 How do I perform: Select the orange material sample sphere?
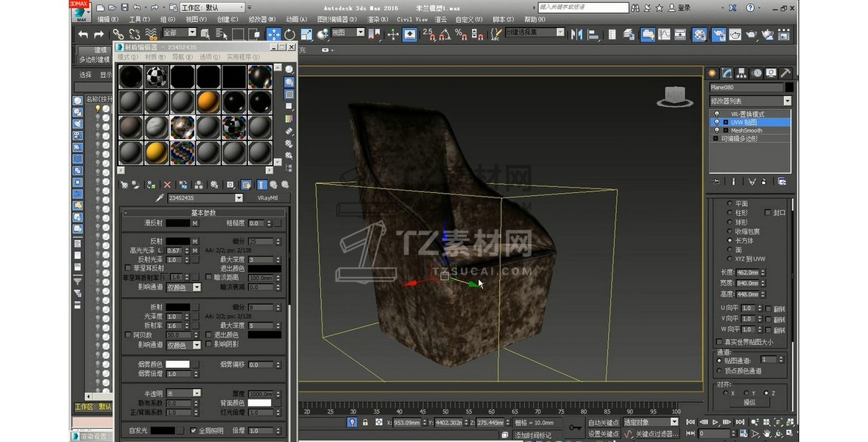click(x=208, y=101)
